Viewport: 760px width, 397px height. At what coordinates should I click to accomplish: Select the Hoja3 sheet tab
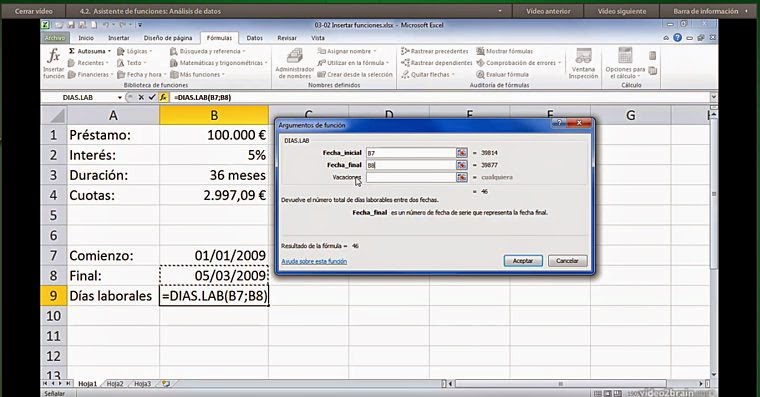tap(142, 383)
